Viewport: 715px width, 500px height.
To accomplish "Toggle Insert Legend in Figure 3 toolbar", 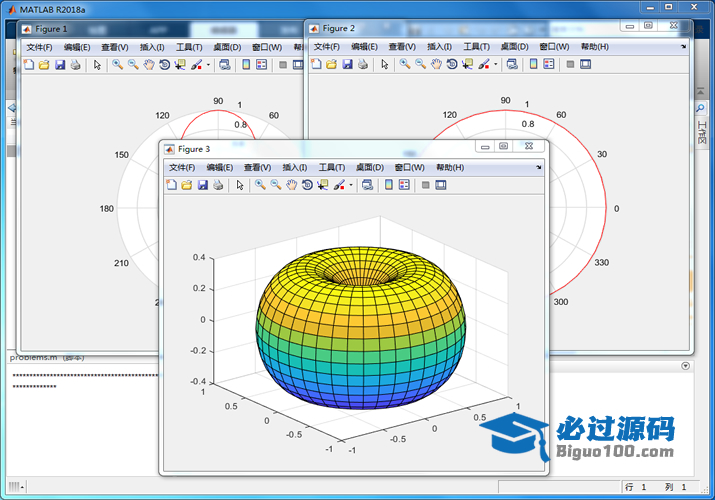I will point(404,185).
